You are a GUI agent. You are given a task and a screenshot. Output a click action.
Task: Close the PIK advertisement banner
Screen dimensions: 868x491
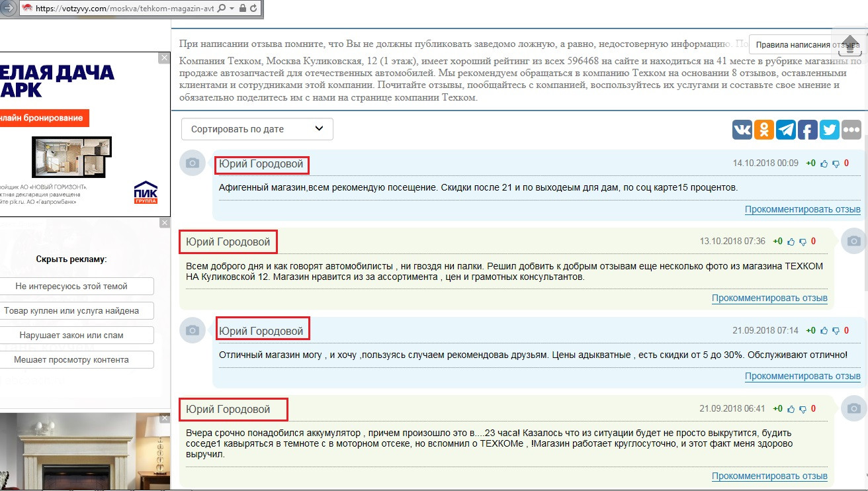(164, 58)
